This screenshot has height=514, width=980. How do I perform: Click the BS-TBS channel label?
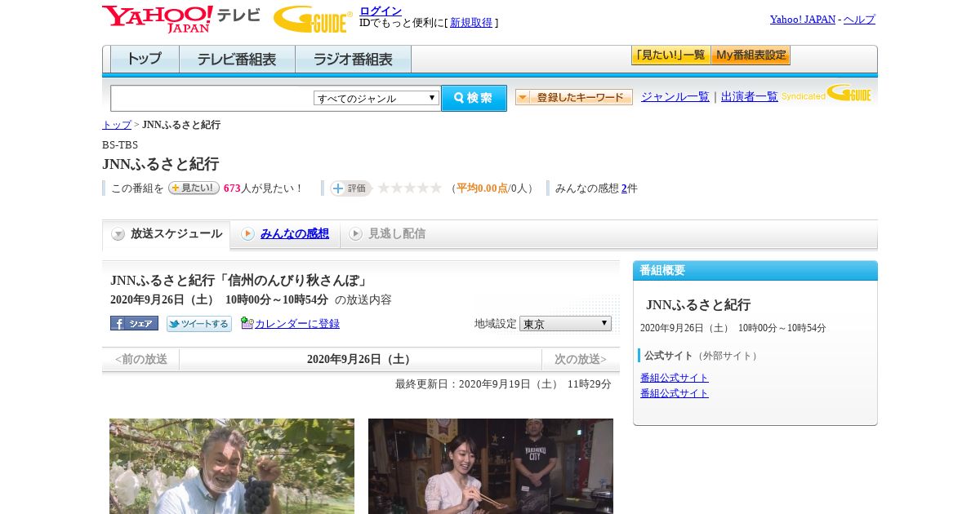tap(120, 145)
